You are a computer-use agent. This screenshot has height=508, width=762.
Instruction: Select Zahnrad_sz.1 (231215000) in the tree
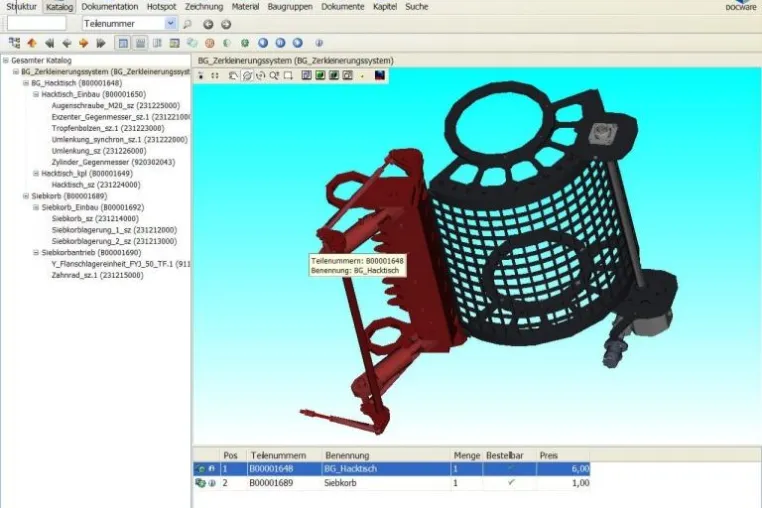tap(98, 275)
